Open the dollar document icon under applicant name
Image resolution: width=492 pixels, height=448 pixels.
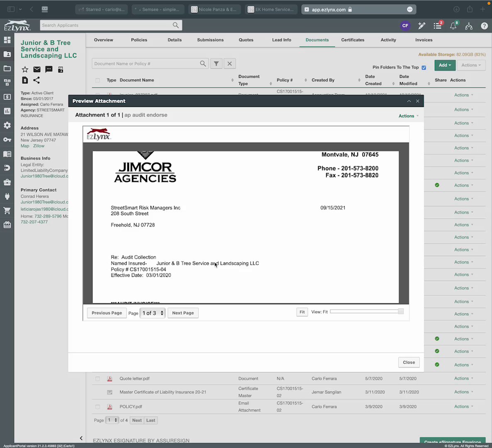pyautogui.click(x=25, y=80)
